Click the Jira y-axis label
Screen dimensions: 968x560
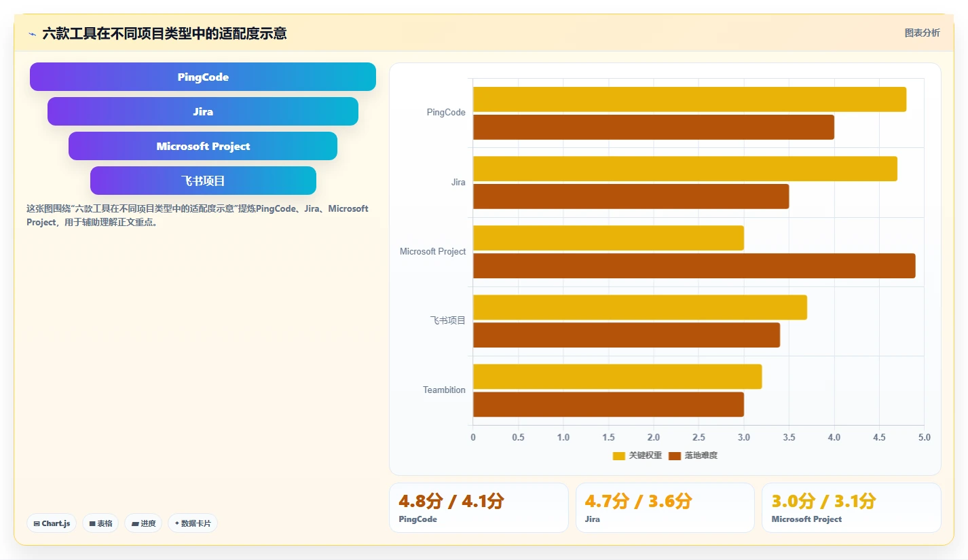[x=458, y=182]
